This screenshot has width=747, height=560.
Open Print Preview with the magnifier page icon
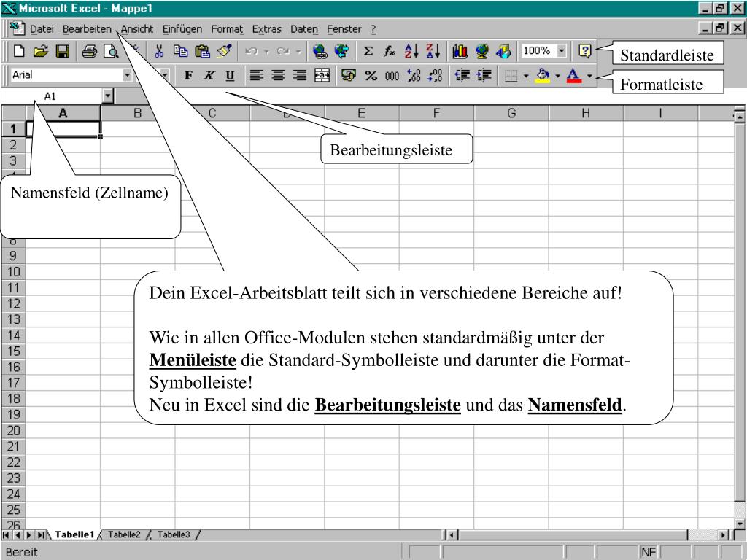111,51
